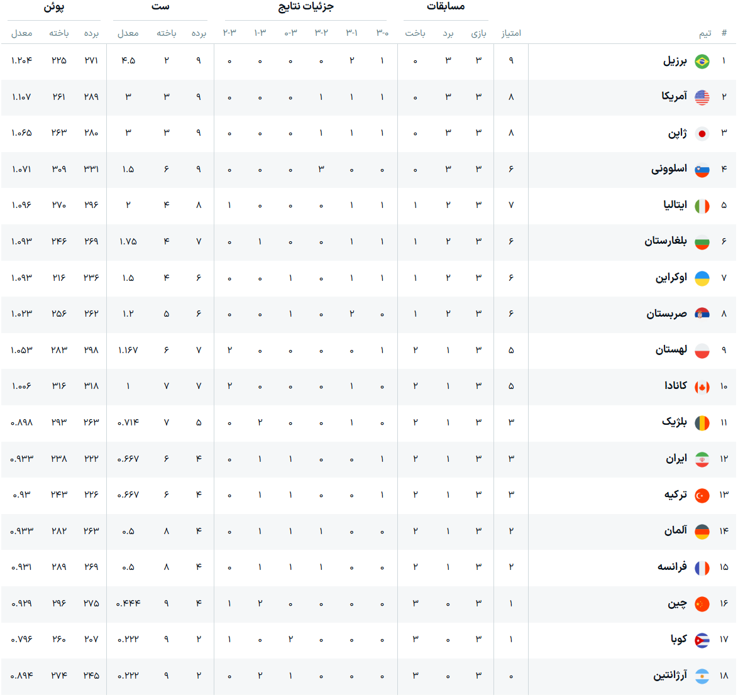Select the فرانسه team name
The height and width of the screenshot is (700, 738).
coord(672,567)
